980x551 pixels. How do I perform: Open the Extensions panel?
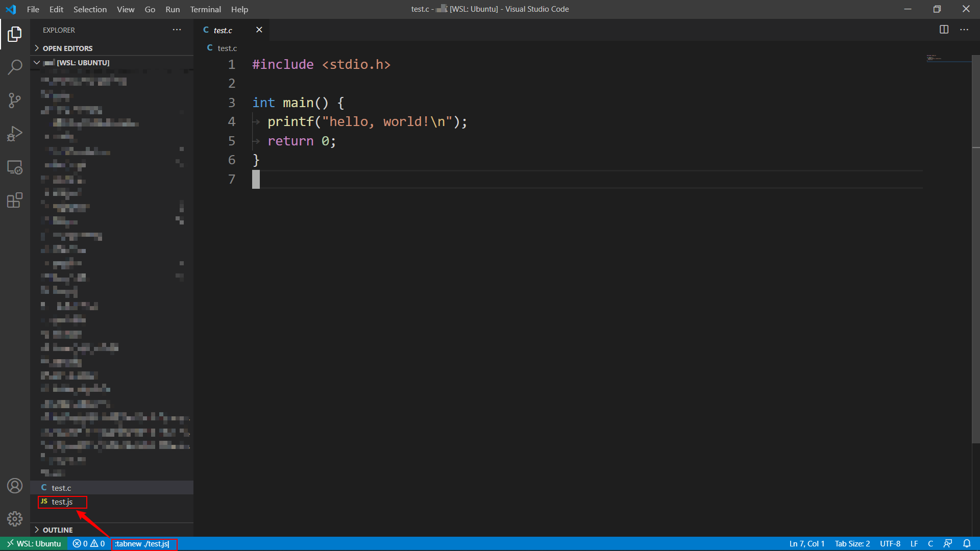point(15,200)
